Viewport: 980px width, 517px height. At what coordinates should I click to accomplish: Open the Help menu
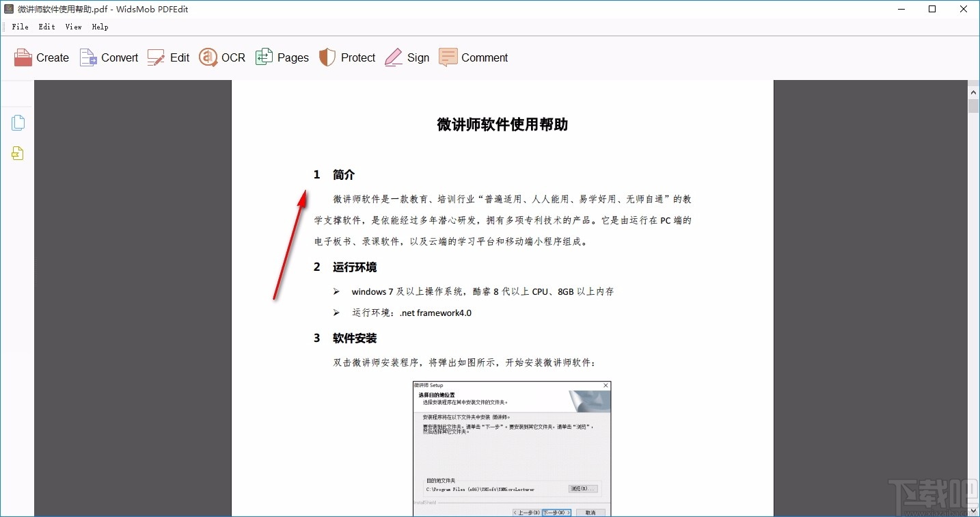tap(100, 27)
